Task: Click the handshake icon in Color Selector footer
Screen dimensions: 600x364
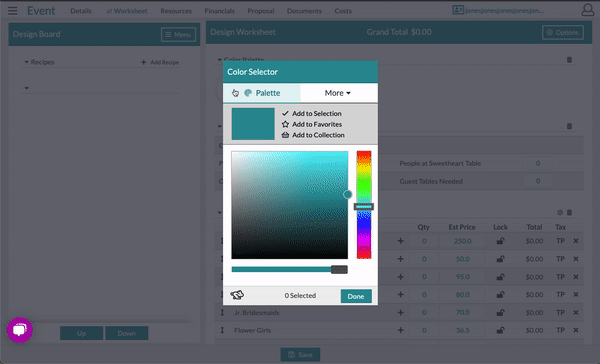Action: [x=237, y=295]
